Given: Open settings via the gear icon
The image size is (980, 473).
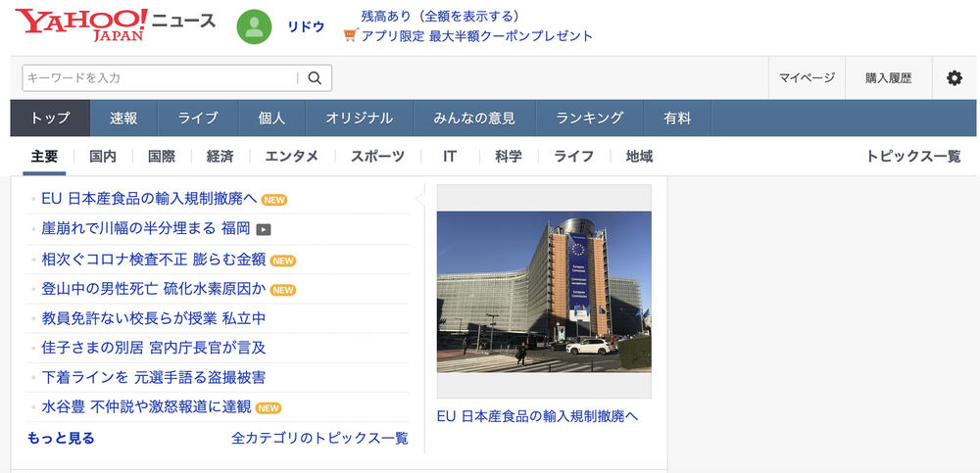Looking at the screenshot, I should [954, 78].
